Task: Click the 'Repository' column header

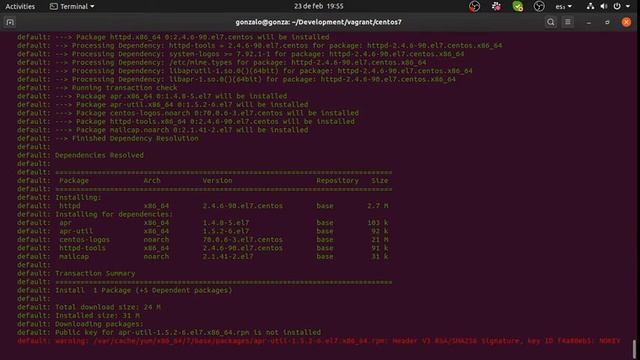Action: 337,180
